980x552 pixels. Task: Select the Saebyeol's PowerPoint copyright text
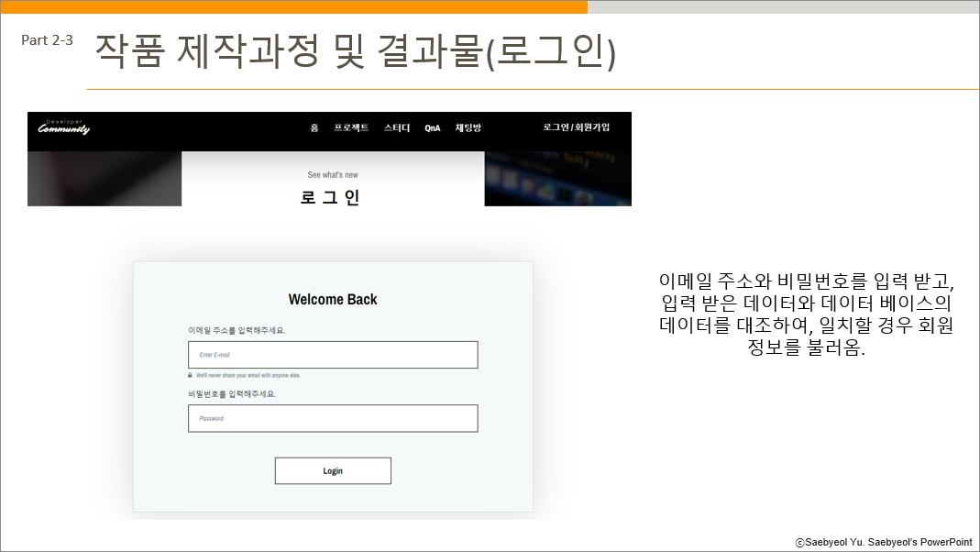coord(884,542)
